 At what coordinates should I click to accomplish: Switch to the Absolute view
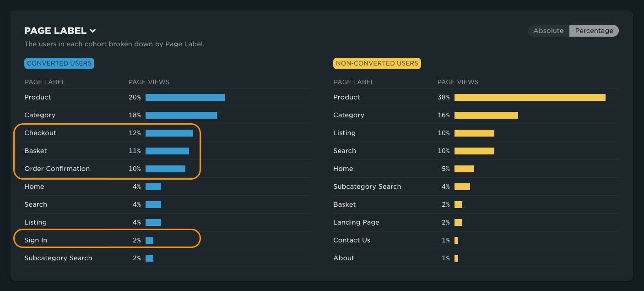[x=548, y=31]
